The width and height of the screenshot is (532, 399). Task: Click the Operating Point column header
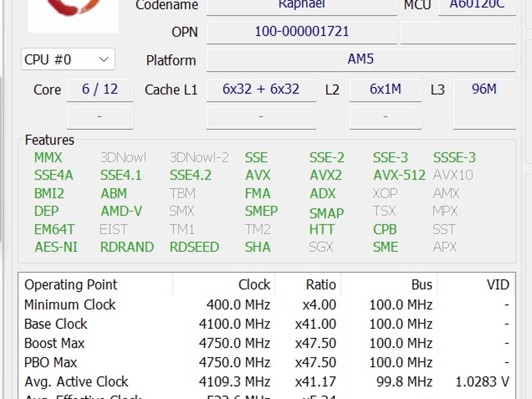[96, 284]
